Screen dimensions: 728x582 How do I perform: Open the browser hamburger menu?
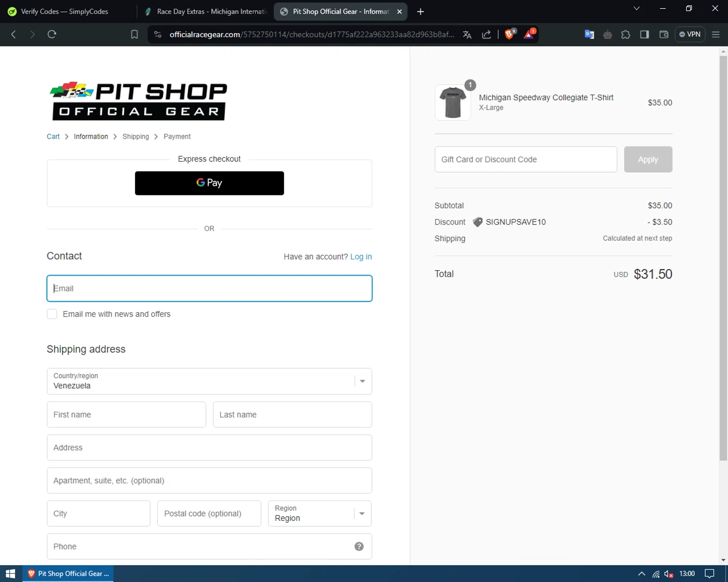coord(715,34)
